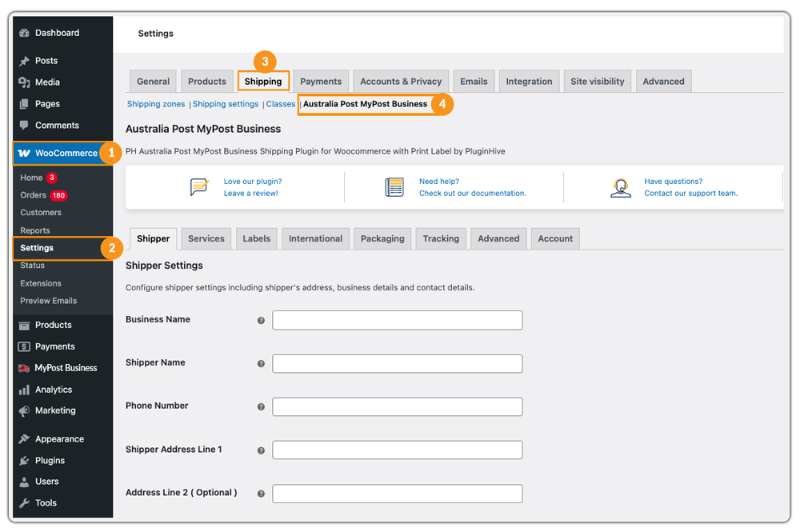Click the Media icon in sidebar
Image resolution: width=800 pixels, height=532 pixels.
tap(24, 82)
